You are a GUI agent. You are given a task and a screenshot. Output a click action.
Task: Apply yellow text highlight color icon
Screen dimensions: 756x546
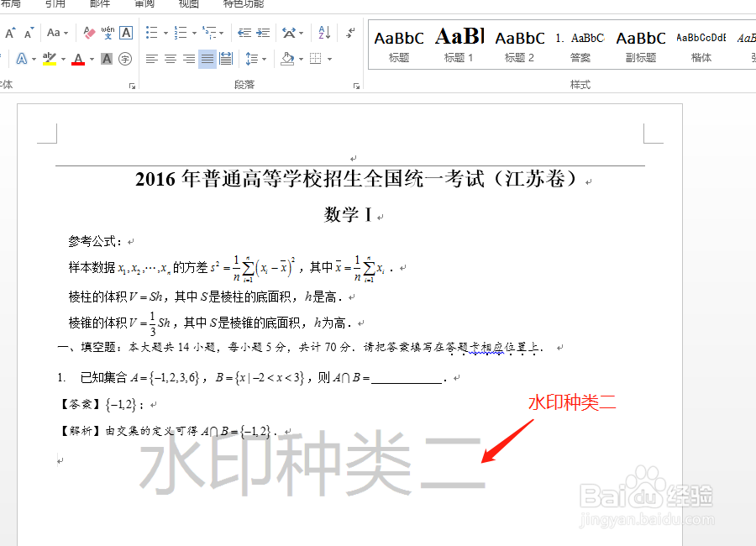click(48, 60)
